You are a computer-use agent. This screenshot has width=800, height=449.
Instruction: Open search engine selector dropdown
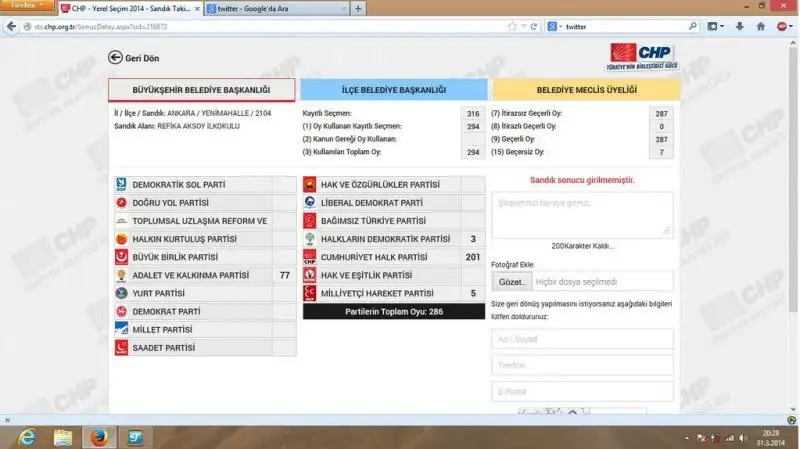pyautogui.click(x=555, y=27)
